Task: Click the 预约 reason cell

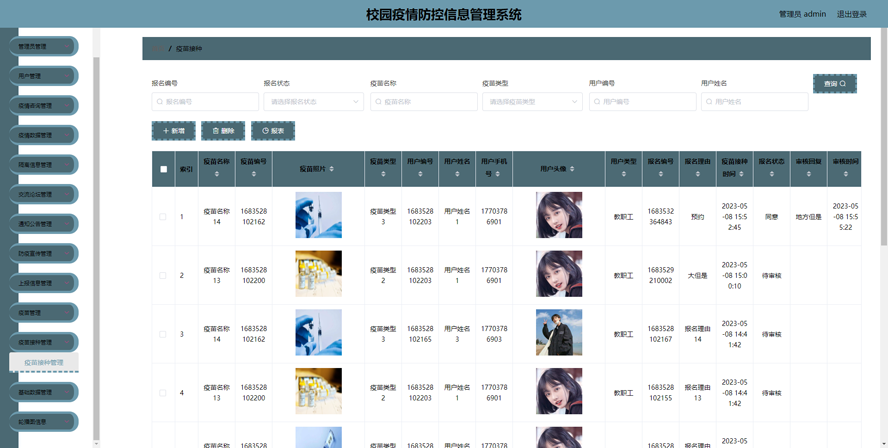Action: point(698,216)
